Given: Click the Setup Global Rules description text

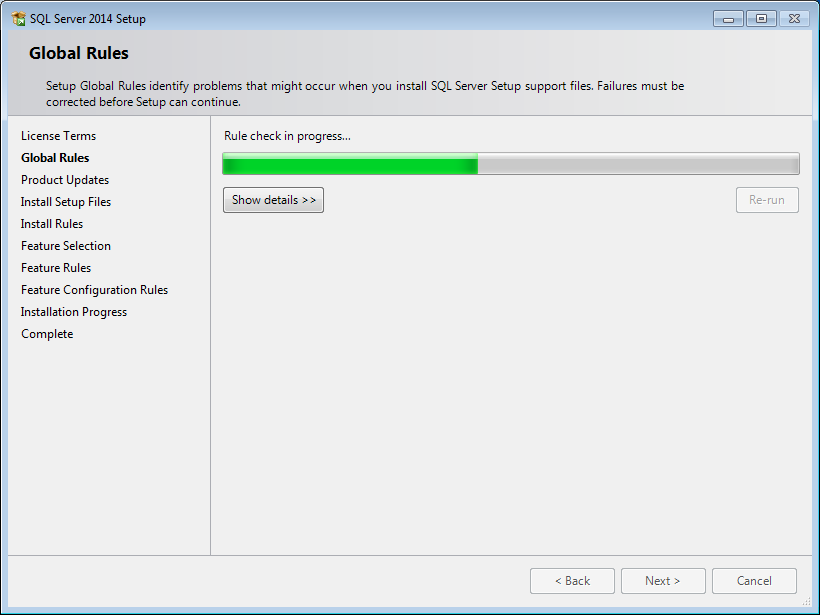Looking at the screenshot, I should [365, 94].
